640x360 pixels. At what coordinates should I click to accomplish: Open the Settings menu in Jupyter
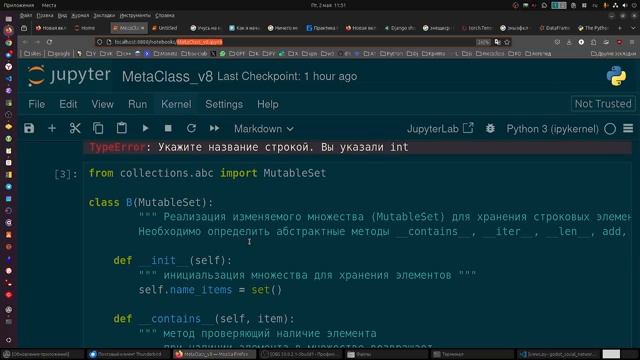224,104
